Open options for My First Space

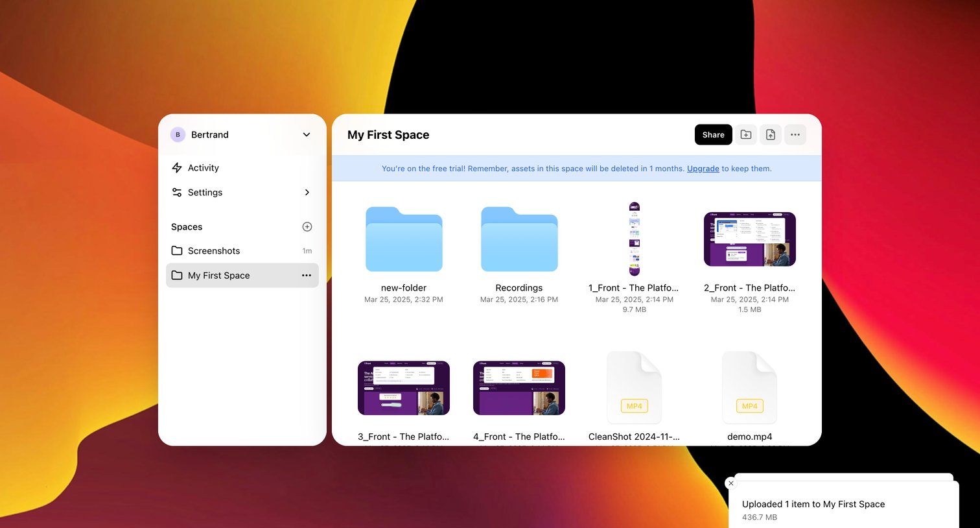(x=307, y=276)
